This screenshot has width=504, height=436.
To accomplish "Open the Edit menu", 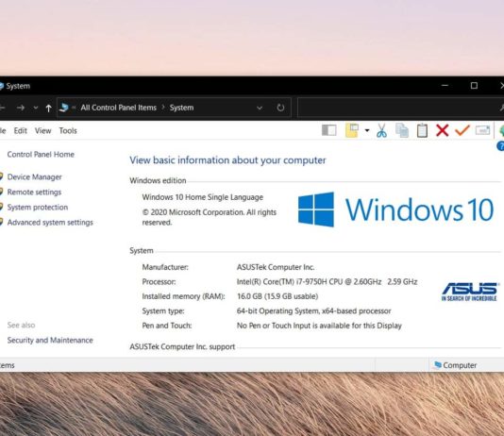I will [x=20, y=131].
